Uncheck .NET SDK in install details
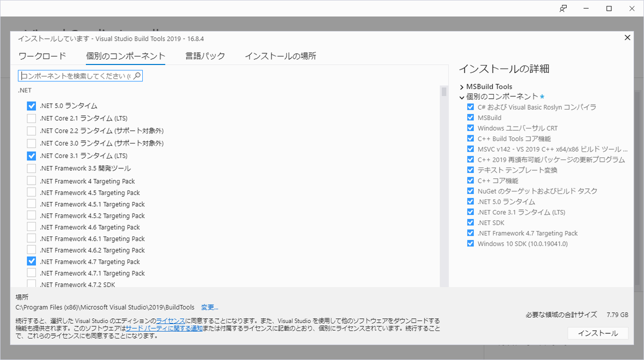The height and width of the screenshot is (360, 644). tap(471, 222)
